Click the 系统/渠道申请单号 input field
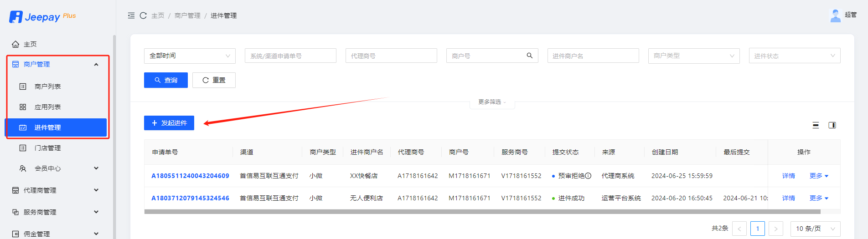 (290, 56)
